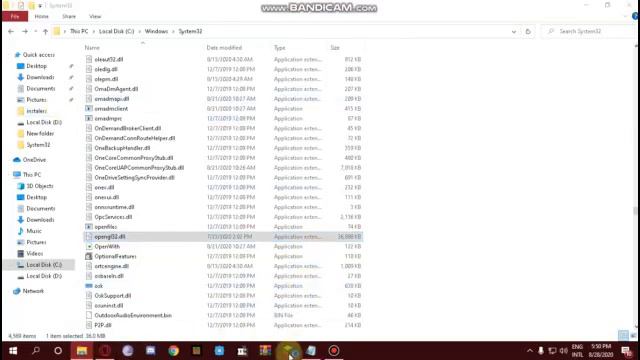Go up one folder level
This screenshot has height=360, width=640.
pos(45,31)
